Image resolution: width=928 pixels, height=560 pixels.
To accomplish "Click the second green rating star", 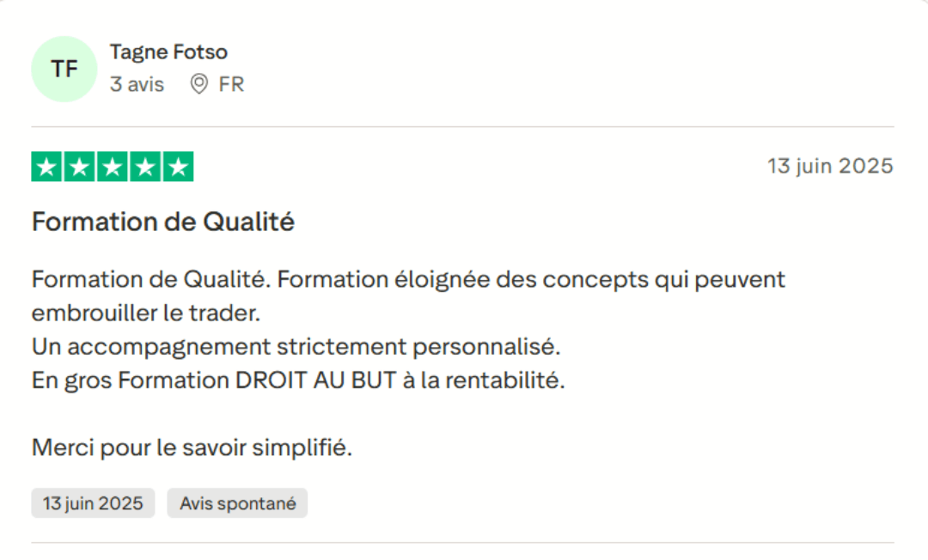I will coord(80,167).
